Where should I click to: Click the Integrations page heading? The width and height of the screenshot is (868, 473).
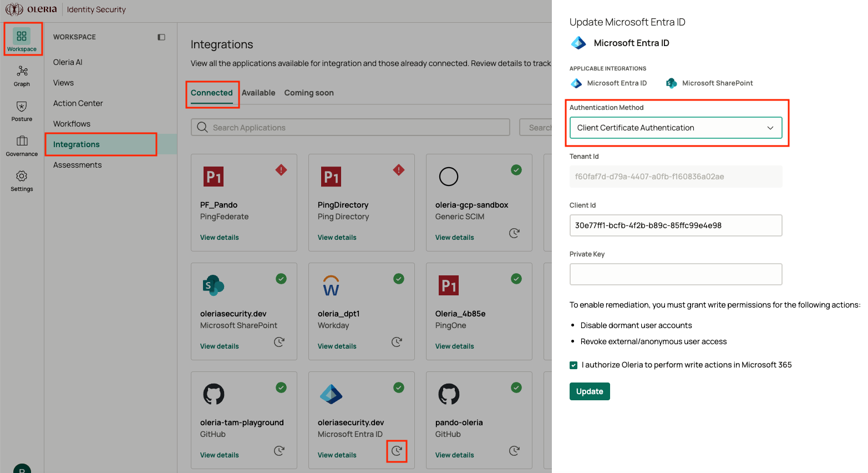coord(222,44)
